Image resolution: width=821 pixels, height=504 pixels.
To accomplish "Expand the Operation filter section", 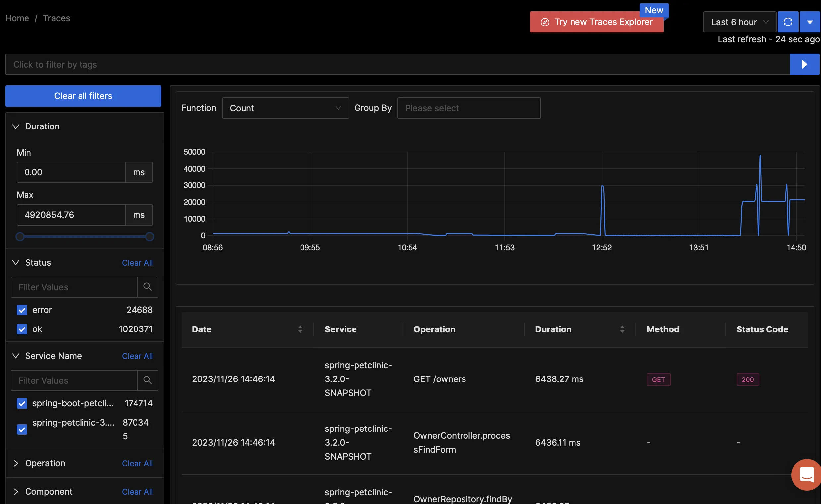I will coord(16,463).
